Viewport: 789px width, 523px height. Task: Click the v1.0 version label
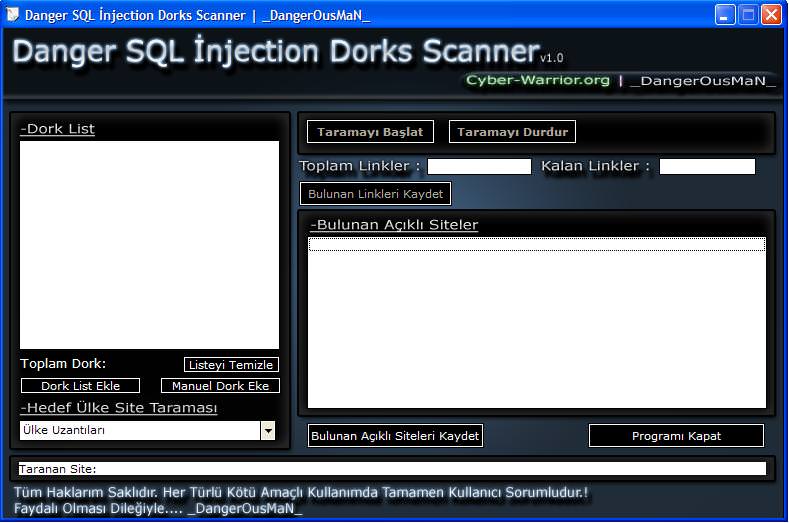551,58
